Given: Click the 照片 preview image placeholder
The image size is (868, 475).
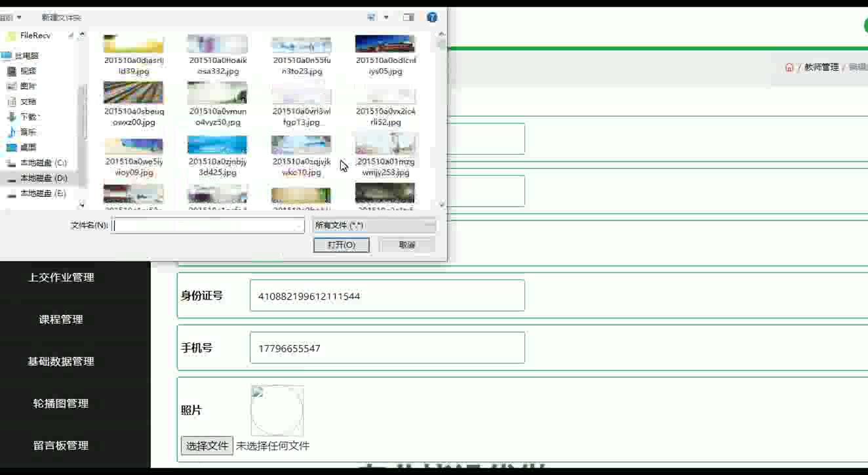Looking at the screenshot, I should (277, 411).
